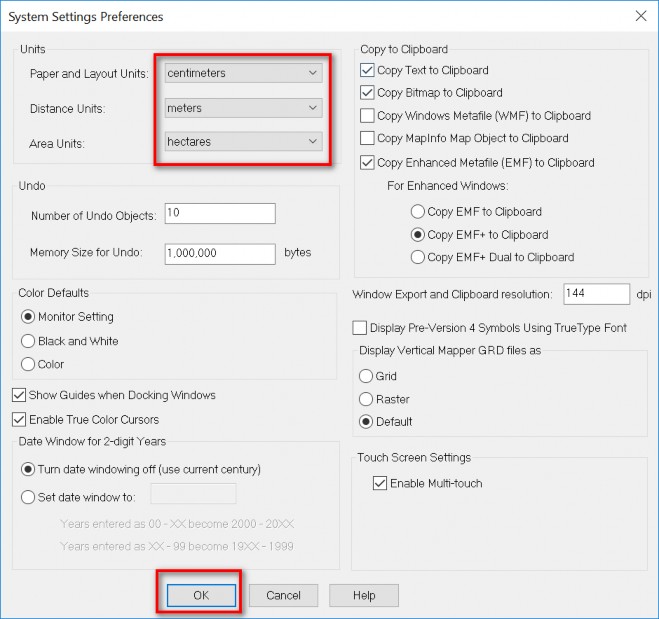Select Raster for Vertical Mapper GRD files
Viewport: 659px width, 619px height.
(x=366, y=399)
